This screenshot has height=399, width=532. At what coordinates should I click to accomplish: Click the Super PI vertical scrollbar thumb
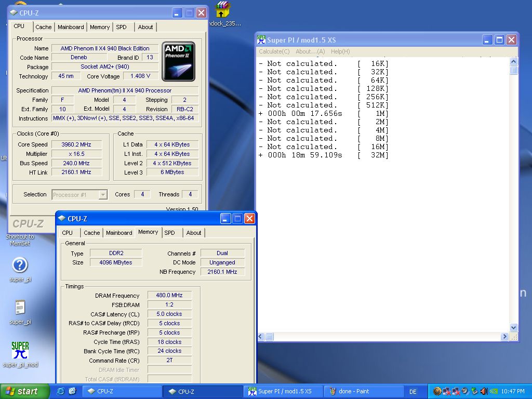point(514,70)
